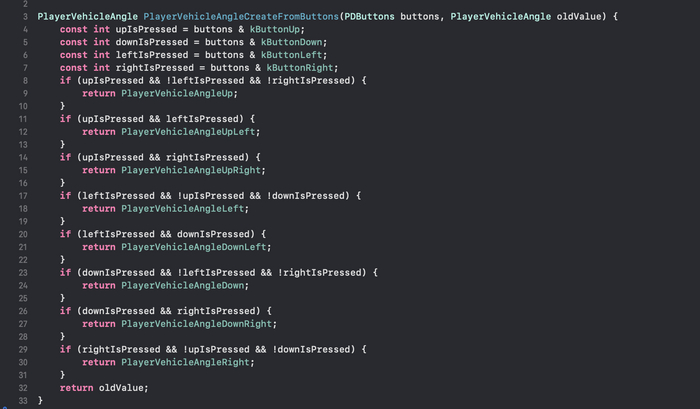Viewport: 700px width, 409px height.
Task: Click line number 33 in the gutter
Action: 21,401
